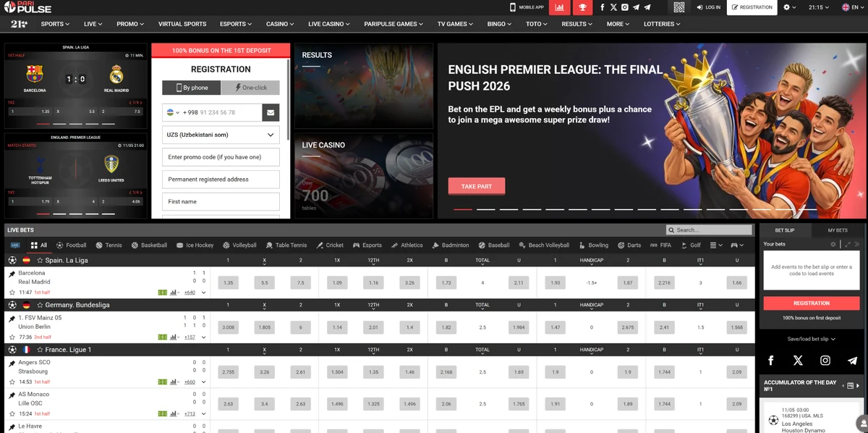Screen dimensions: 868x433
Task: Click the promo code input field
Action: pos(221,157)
